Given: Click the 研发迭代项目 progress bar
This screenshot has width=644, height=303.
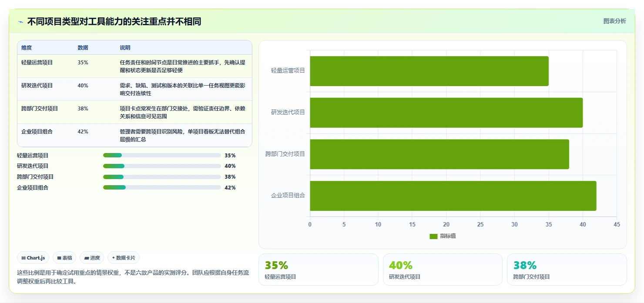Looking at the screenshot, I should [x=162, y=166].
